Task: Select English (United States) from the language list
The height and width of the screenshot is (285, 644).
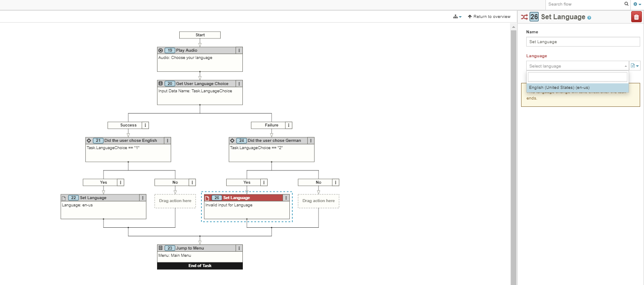Action: coord(559,87)
